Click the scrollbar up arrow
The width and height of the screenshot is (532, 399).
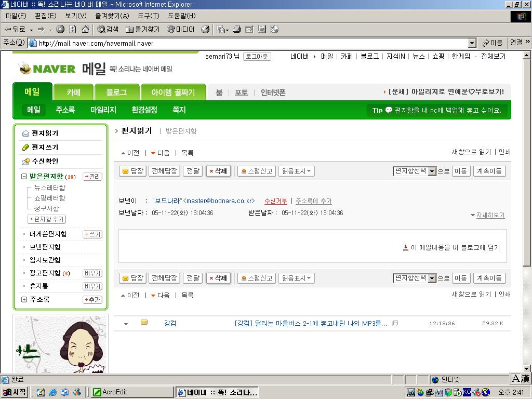[x=526, y=55]
